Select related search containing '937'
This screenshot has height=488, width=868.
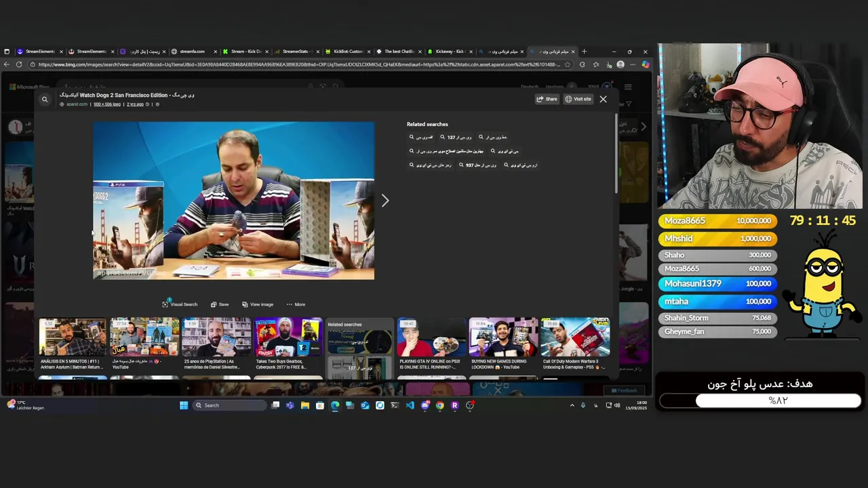[x=478, y=165]
